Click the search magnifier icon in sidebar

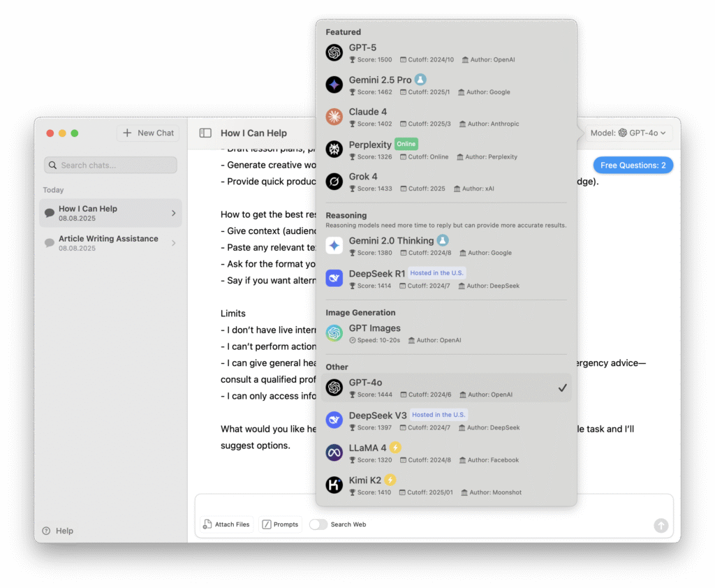pyautogui.click(x=52, y=165)
